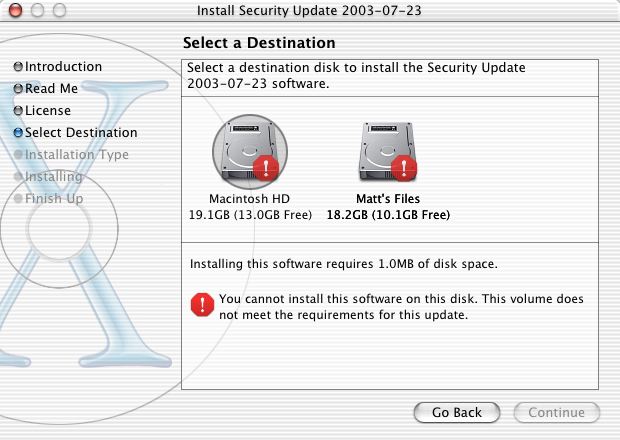Click the License step bullet
This screenshot has width=620, height=440.
coord(18,111)
